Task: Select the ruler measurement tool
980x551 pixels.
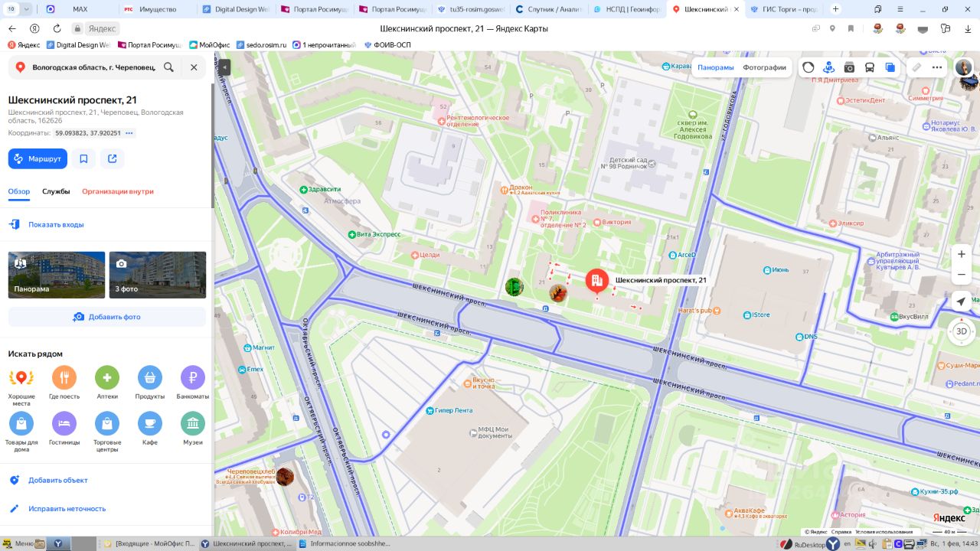Action: coord(916,67)
